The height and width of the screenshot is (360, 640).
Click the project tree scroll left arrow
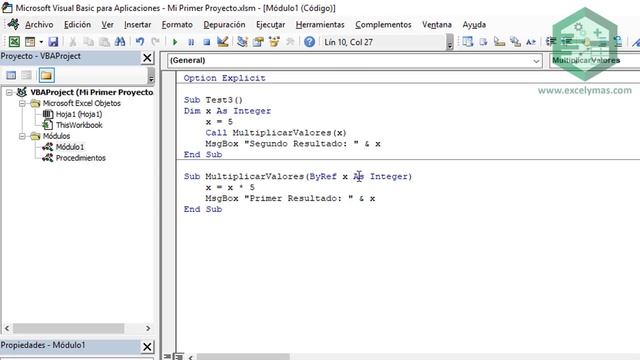pyautogui.click(x=7, y=328)
